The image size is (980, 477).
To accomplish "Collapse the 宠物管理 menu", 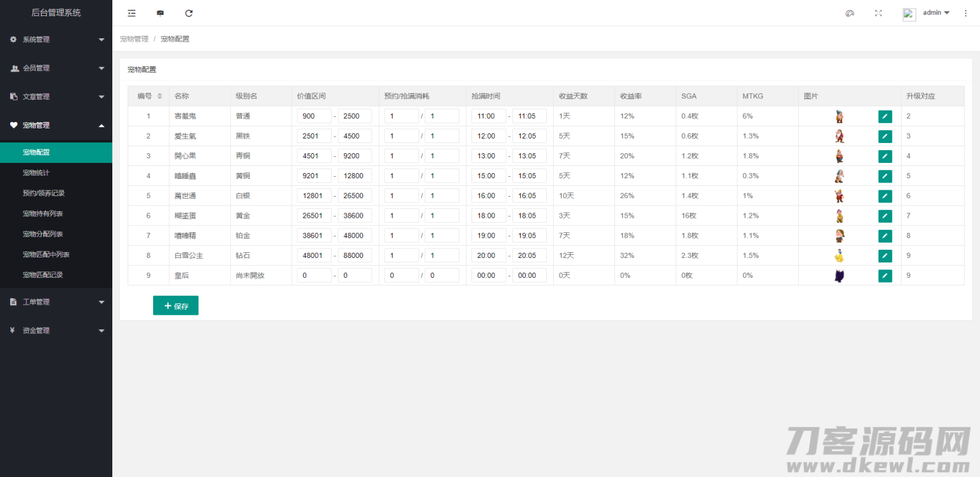I will point(56,125).
